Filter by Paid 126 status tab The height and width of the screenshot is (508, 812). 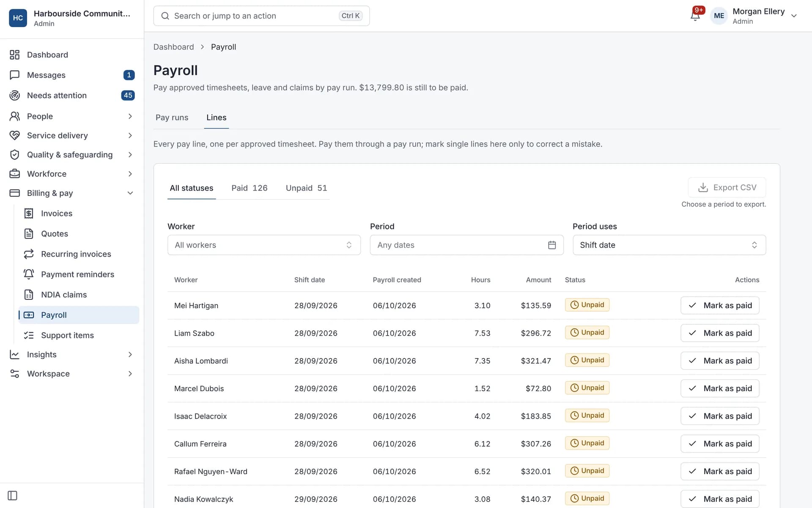click(x=250, y=188)
